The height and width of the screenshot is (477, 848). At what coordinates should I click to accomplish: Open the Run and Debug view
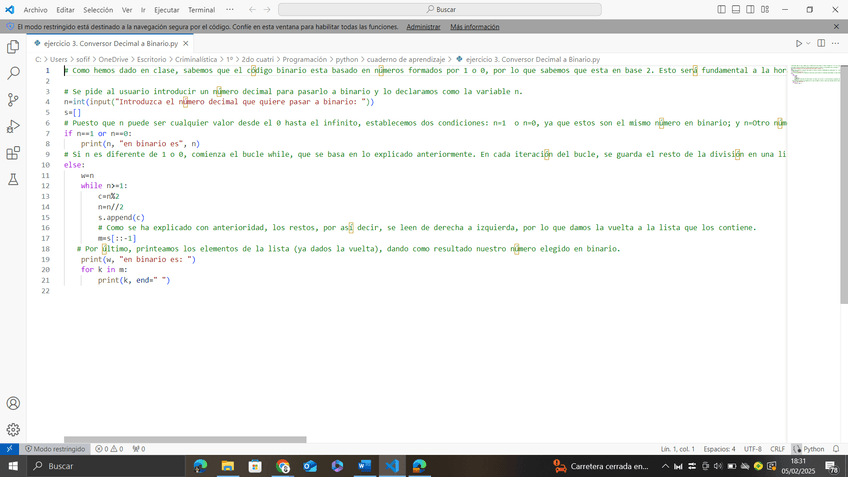(x=13, y=127)
